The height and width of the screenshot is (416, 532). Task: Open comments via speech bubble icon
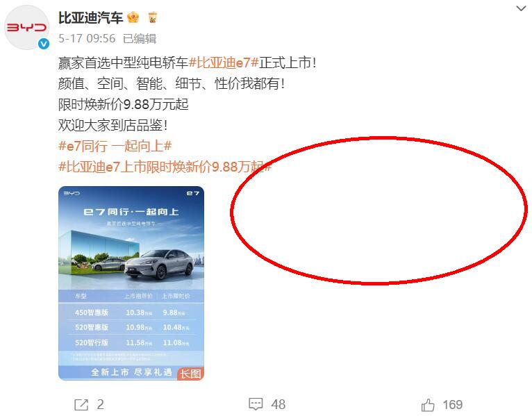tap(256, 404)
